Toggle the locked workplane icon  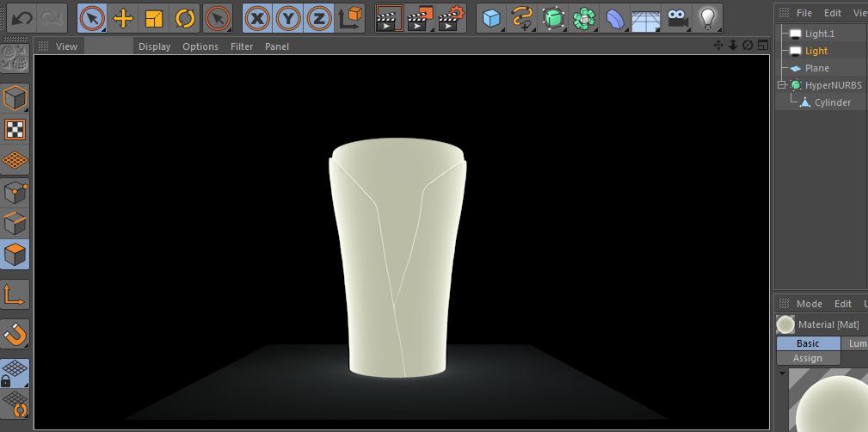coord(15,373)
